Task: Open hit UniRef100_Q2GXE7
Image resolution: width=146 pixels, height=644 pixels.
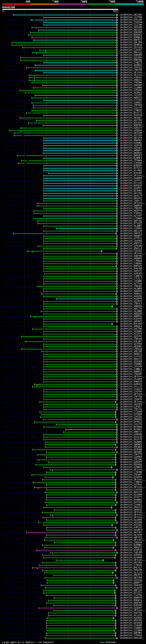Action: [x=131, y=148]
